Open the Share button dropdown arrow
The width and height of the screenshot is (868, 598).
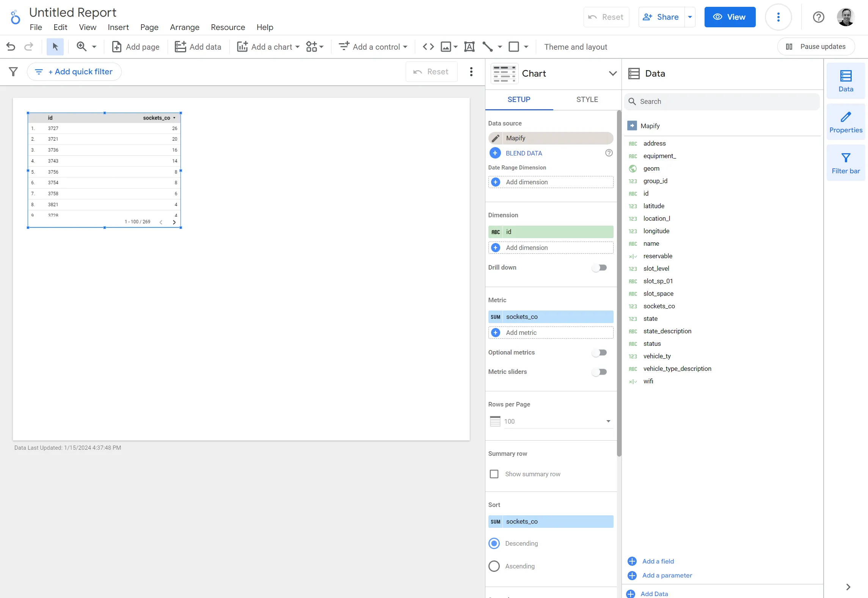(x=690, y=17)
